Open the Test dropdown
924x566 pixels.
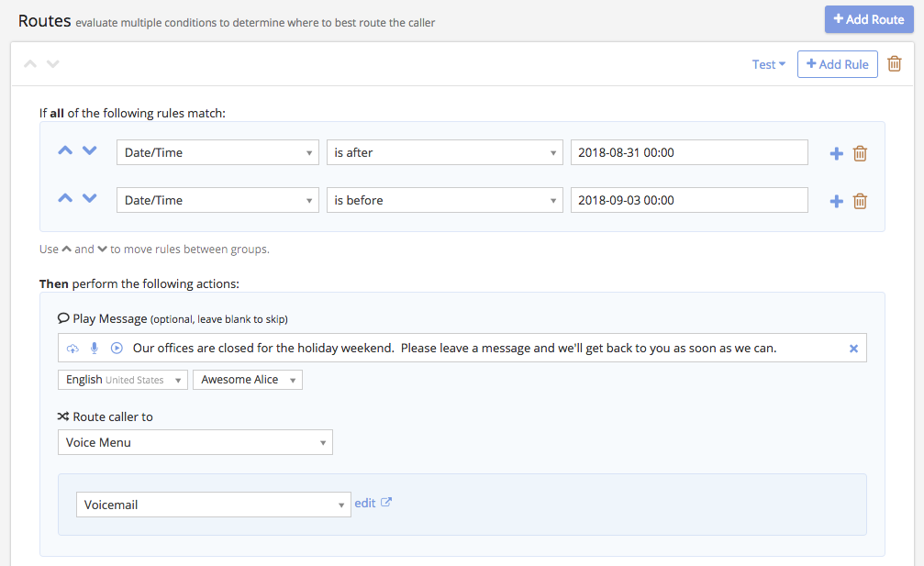768,64
